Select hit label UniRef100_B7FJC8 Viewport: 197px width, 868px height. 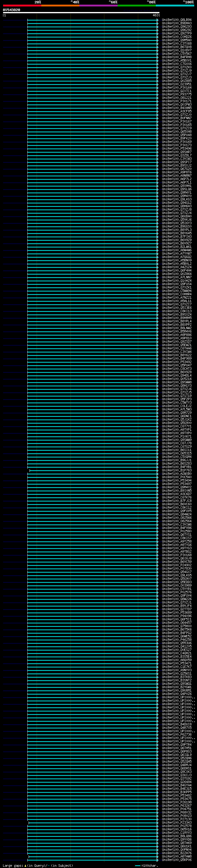pos(176,501)
